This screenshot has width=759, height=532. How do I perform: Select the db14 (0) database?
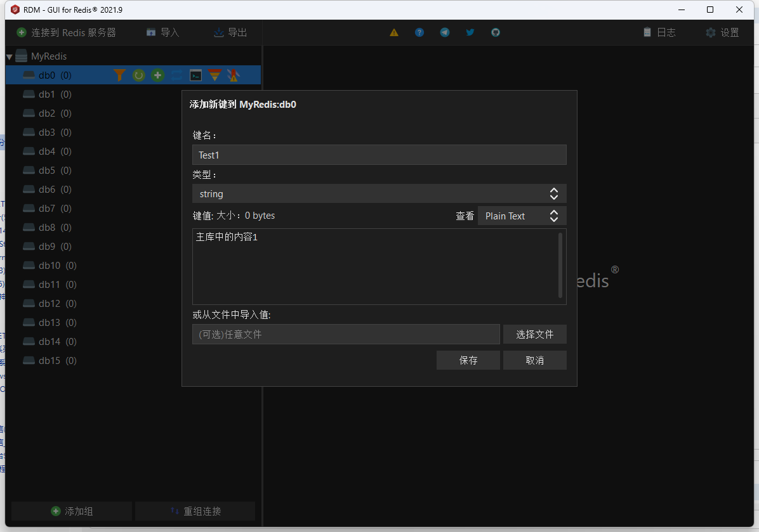pyautogui.click(x=57, y=341)
